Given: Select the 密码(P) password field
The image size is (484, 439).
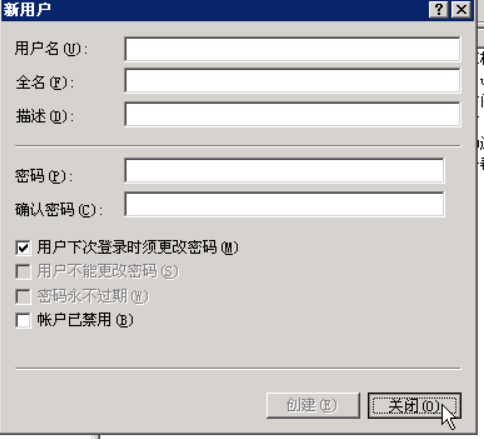Looking at the screenshot, I should [284, 171].
